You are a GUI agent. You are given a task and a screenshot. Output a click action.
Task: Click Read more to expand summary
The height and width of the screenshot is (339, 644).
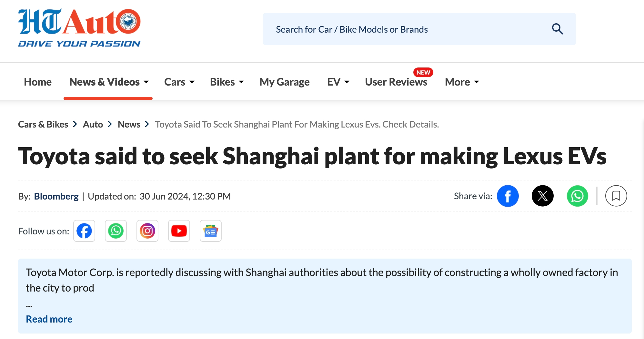click(49, 319)
